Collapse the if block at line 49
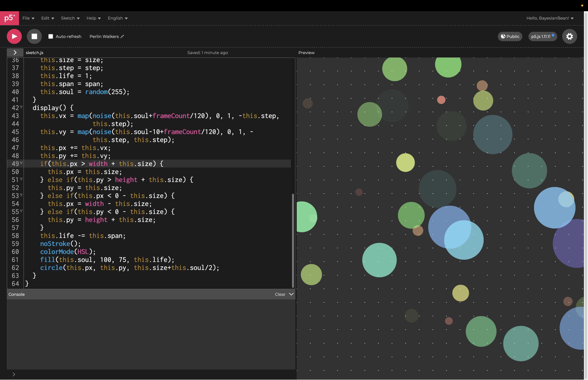This screenshot has width=588, height=380. pos(21,164)
